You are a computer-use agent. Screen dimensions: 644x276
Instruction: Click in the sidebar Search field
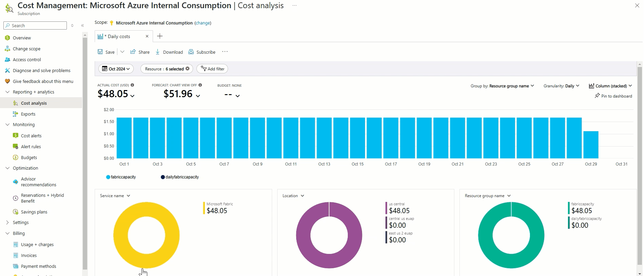(x=35, y=25)
